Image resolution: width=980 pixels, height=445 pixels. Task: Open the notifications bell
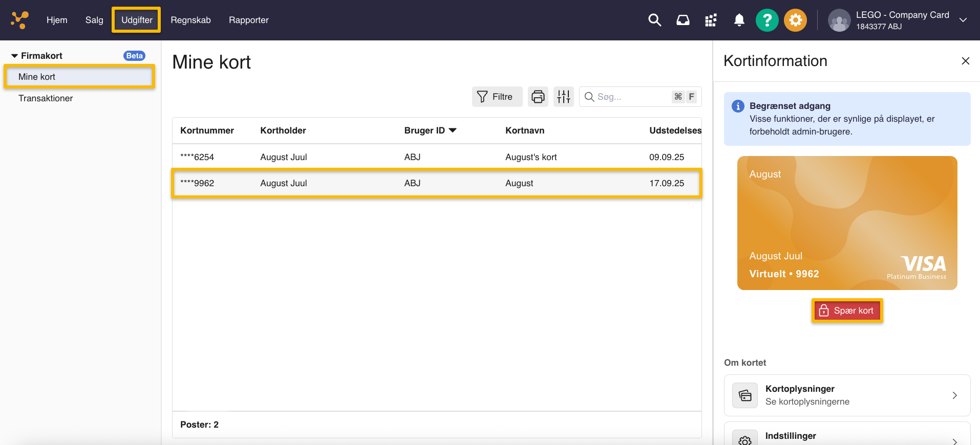coord(739,20)
